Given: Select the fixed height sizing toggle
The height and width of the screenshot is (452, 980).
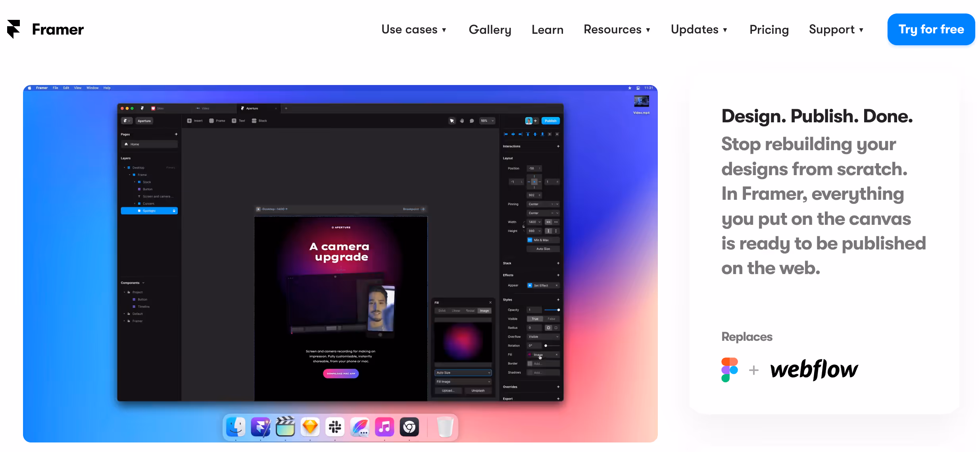Looking at the screenshot, I should (548, 231).
